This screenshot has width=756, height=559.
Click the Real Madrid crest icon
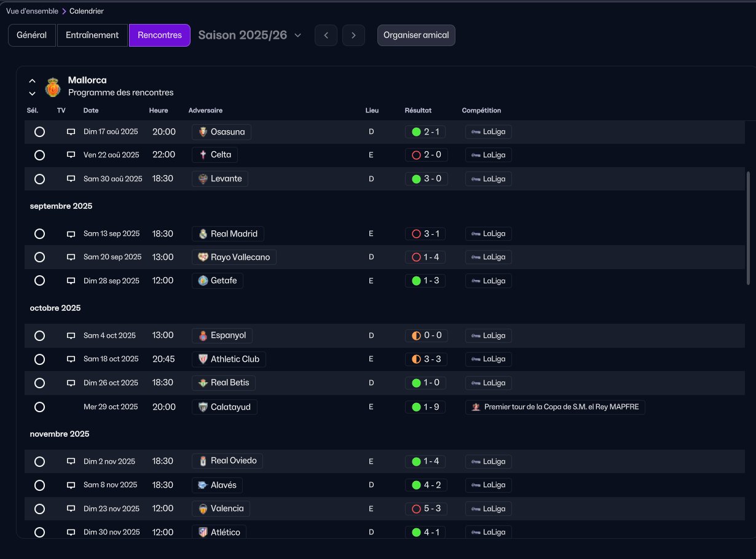[203, 233]
